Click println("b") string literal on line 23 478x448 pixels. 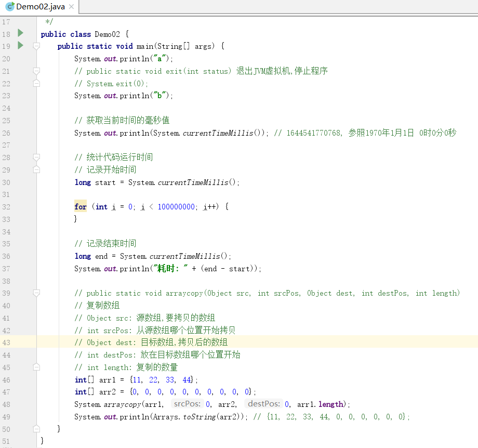[160, 96]
